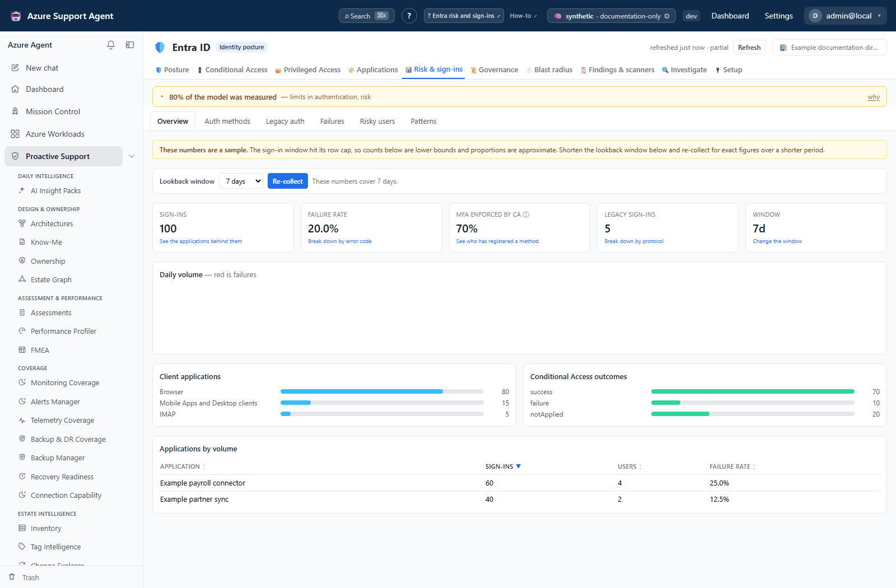
Task: Sort table by Sign-ins column
Action: 503,466
